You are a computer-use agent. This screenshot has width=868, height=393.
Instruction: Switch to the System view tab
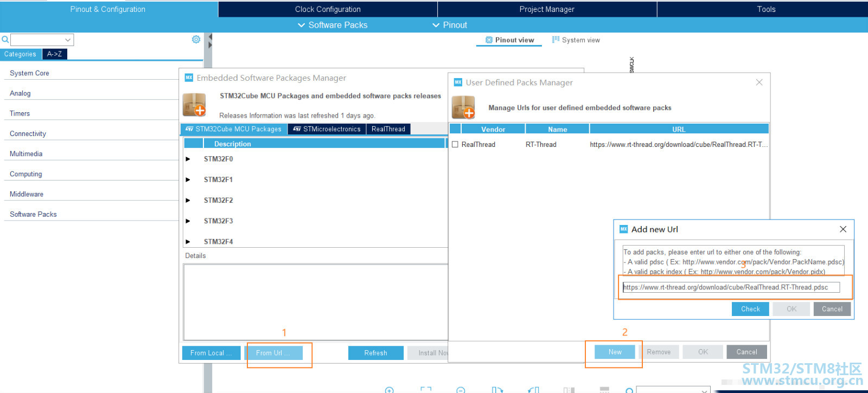point(576,40)
